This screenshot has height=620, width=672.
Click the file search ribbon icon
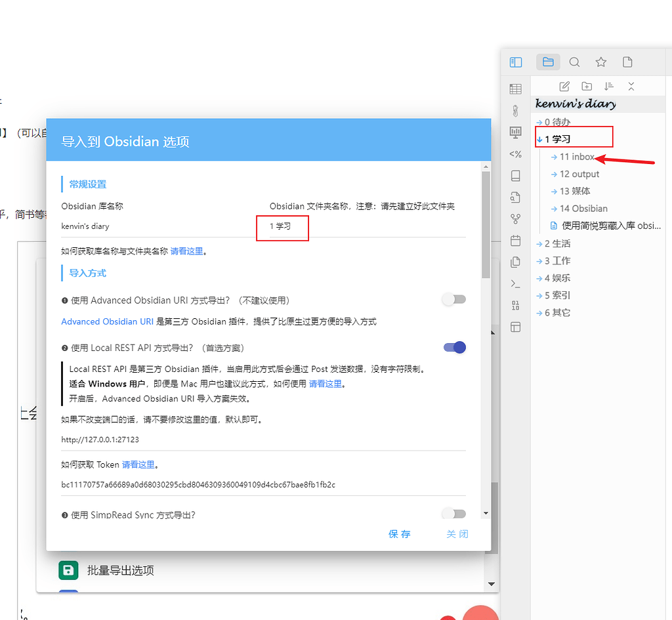pos(516,197)
